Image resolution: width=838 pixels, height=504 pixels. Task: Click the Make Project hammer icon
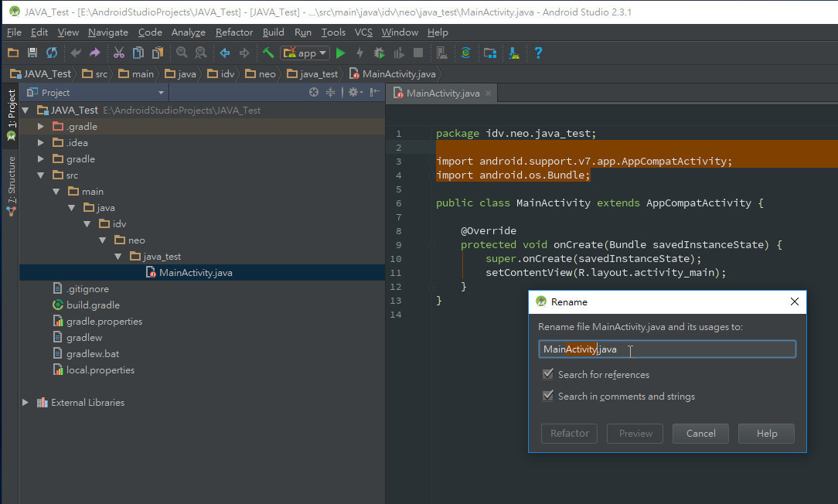(x=268, y=53)
